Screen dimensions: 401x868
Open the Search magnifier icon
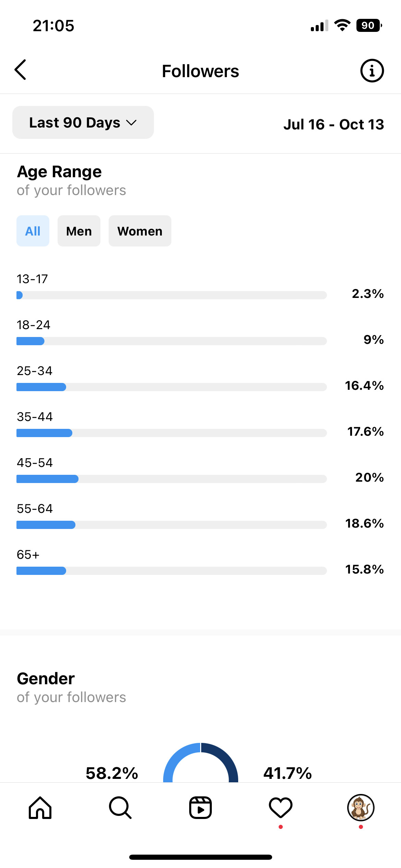(x=120, y=808)
